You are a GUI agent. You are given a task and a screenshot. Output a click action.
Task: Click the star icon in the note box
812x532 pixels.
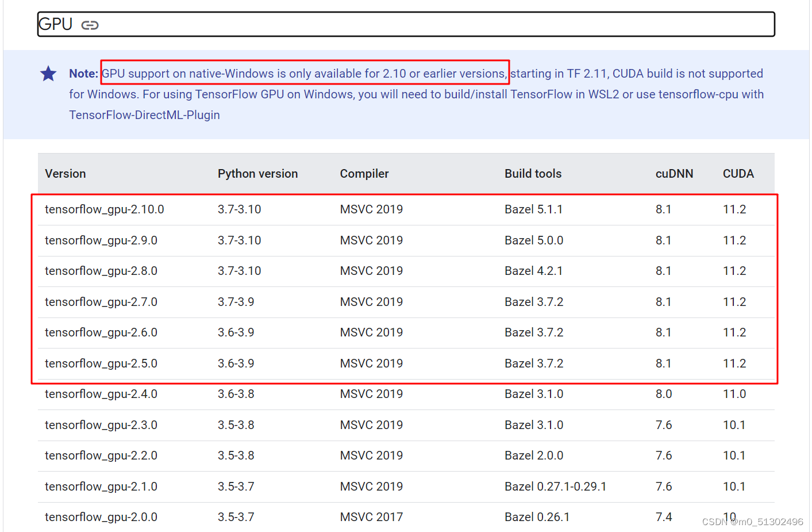[x=48, y=74]
